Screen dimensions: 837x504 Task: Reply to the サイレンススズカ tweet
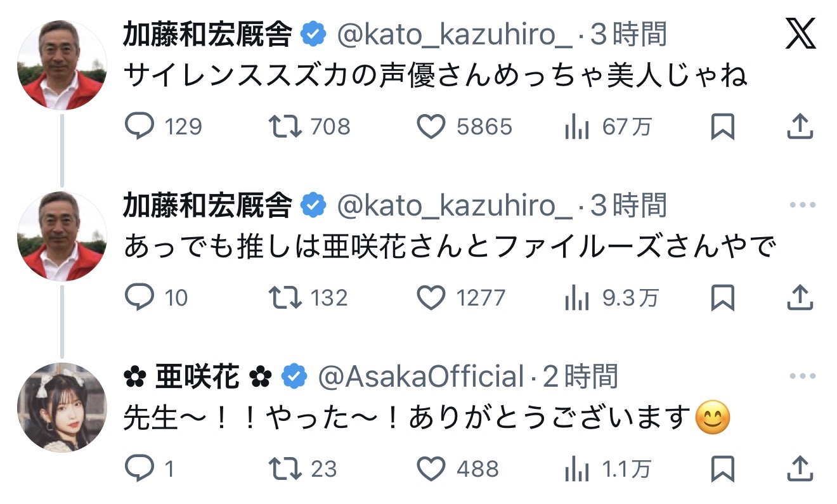tap(139, 127)
